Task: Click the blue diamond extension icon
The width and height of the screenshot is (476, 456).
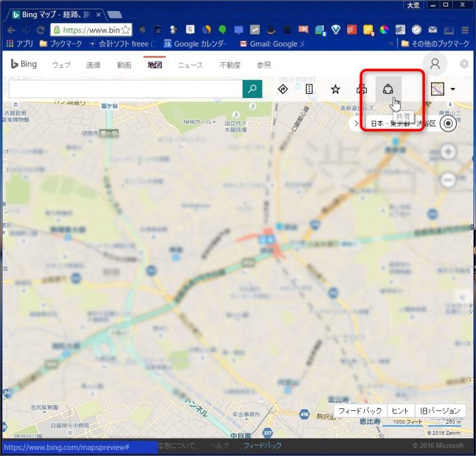Action: (336, 30)
